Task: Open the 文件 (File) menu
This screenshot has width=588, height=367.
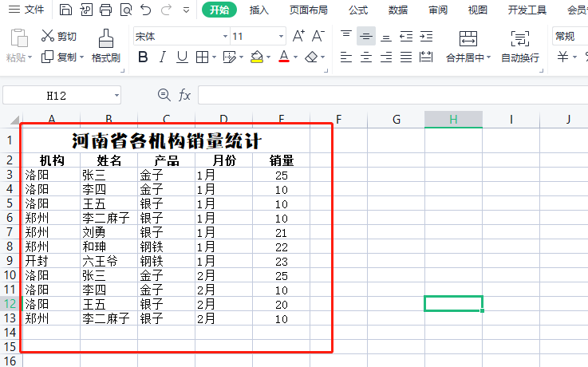Action: 26,10
